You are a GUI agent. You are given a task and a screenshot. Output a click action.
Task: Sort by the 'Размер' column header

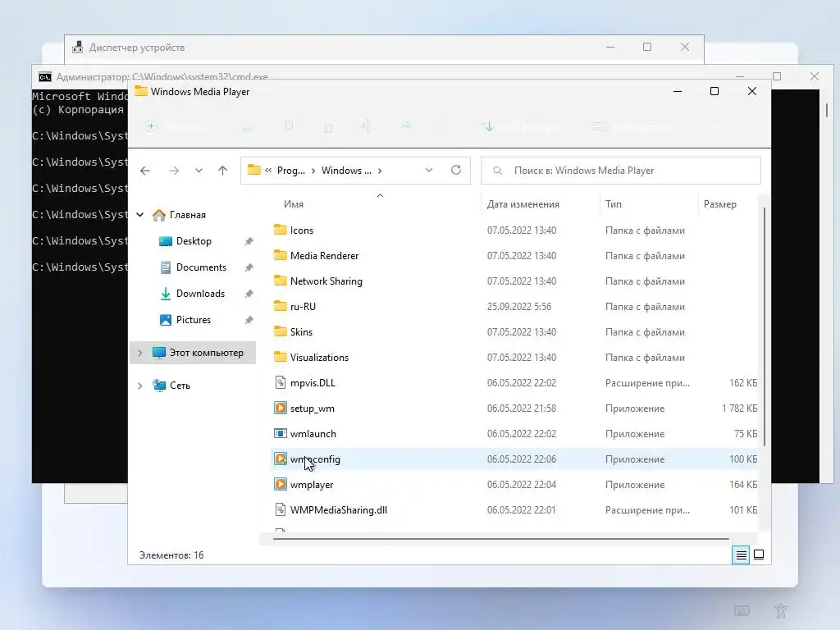pyautogui.click(x=720, y=204)
